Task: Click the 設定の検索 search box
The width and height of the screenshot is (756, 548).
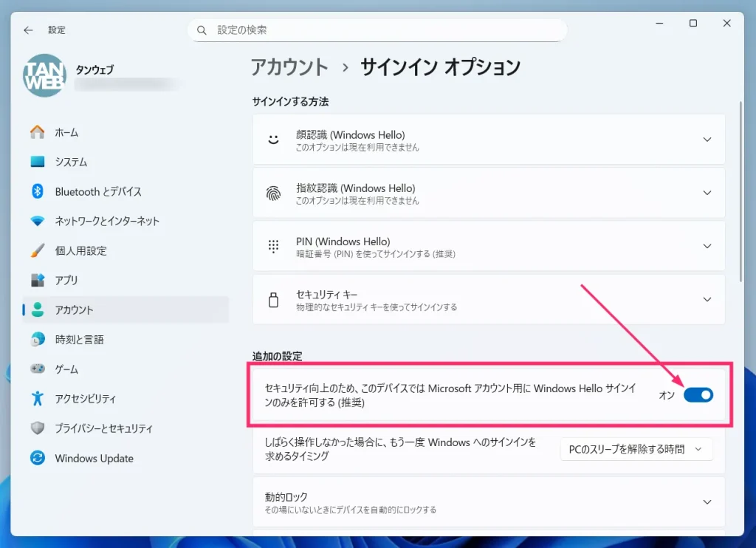Action: click(x=377, y=30)
